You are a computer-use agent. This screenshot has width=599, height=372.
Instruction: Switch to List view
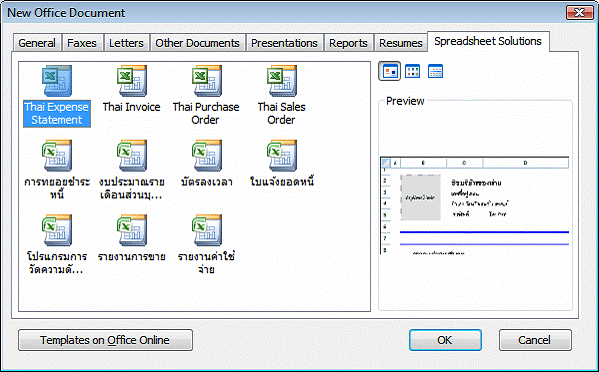click(413, 71)
